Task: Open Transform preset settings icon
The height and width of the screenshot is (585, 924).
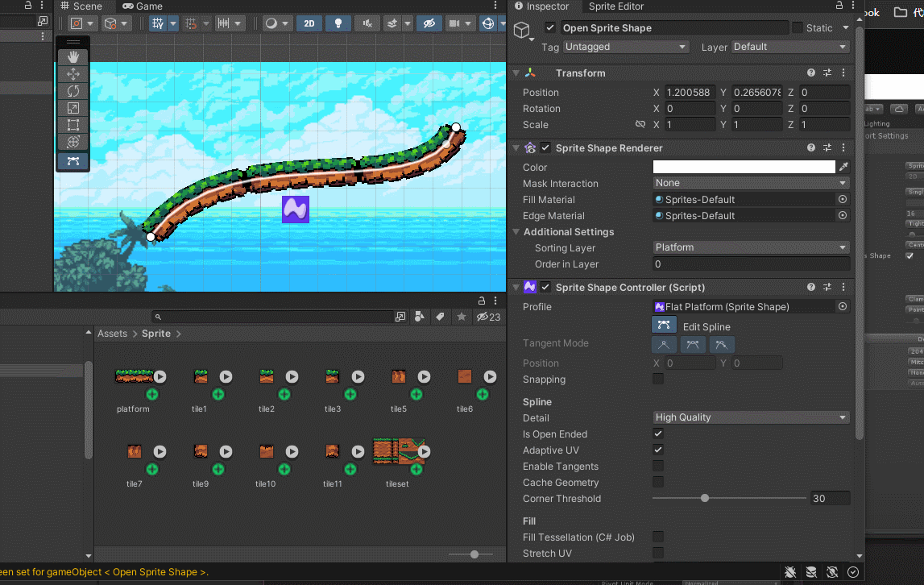Action: 827,73
